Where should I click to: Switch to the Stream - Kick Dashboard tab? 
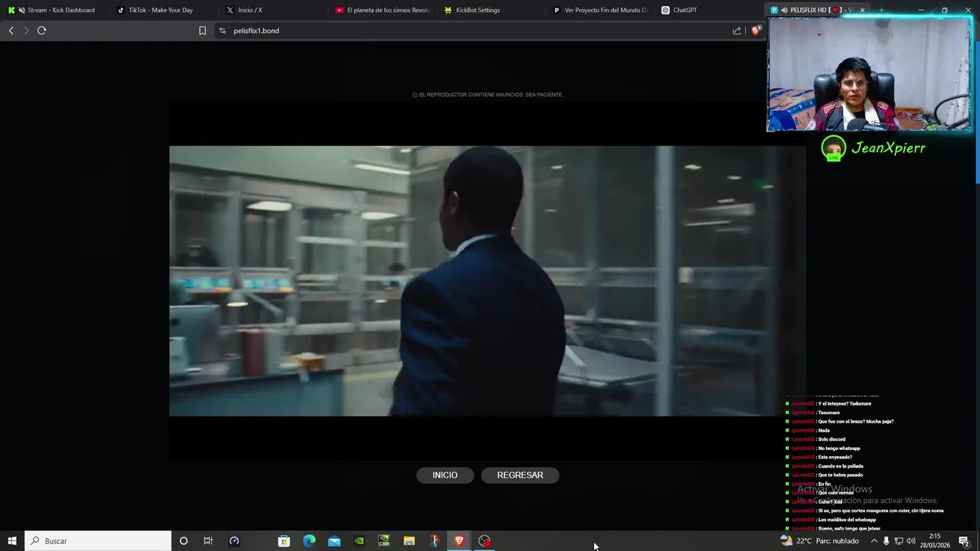pyautogui.click(x=55, y=10)
